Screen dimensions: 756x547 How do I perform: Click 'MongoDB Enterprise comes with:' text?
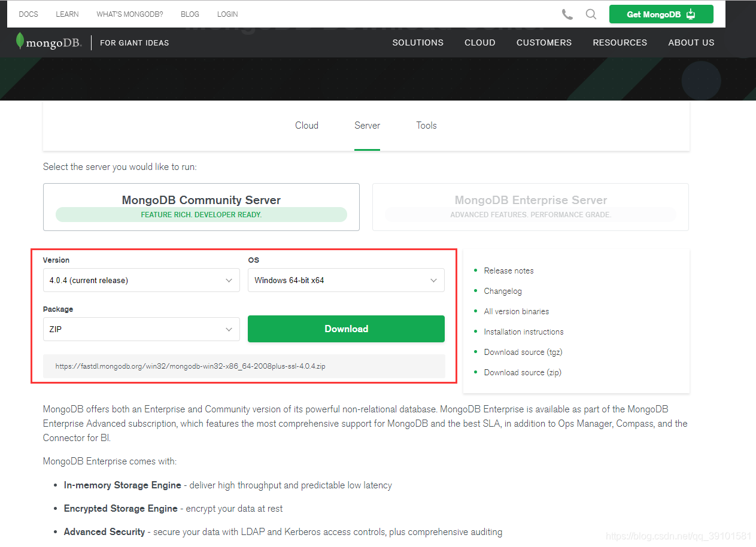click(x=110, y=461)
